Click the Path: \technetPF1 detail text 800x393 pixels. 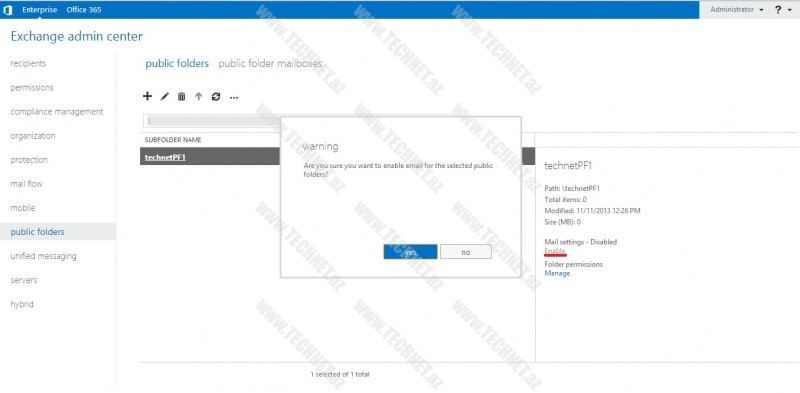[572, 188]
